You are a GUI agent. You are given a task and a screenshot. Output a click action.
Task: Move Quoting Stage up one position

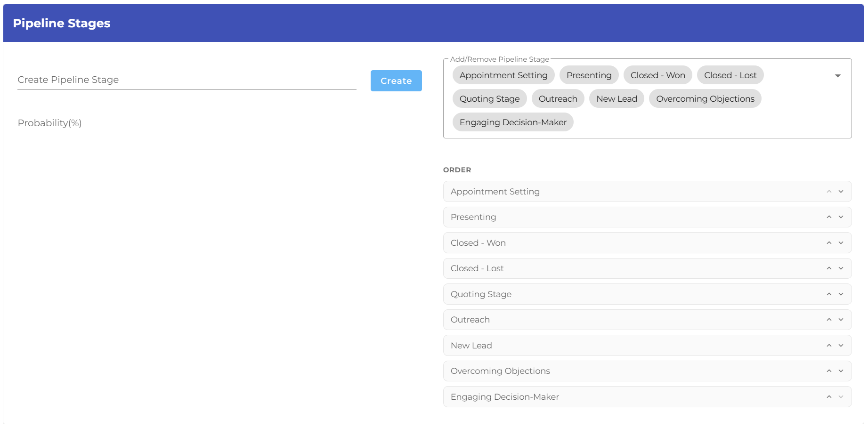coord(829,294)
